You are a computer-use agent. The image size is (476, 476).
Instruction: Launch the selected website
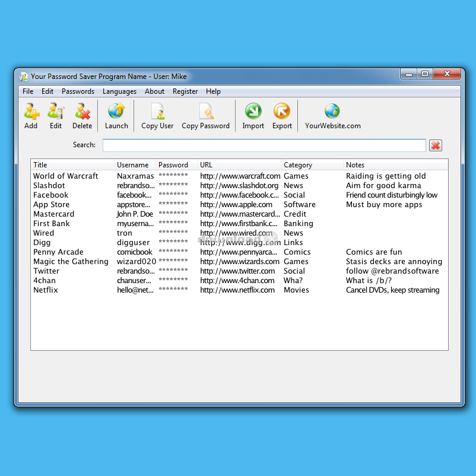[x=116, y=111]
